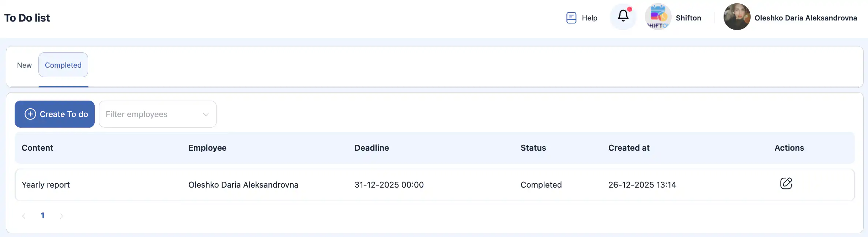868x237 pixels.
Task: Click the notification bell icon
Action: (623, 16)
